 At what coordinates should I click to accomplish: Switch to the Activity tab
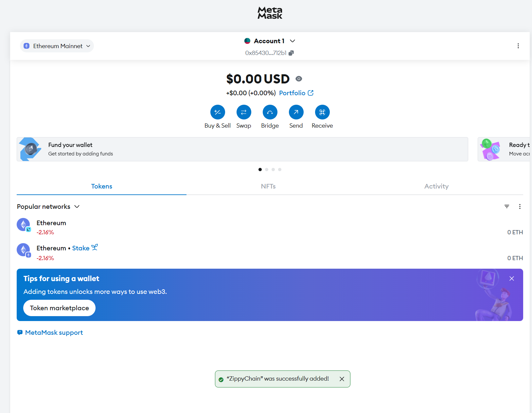(436, 186)
